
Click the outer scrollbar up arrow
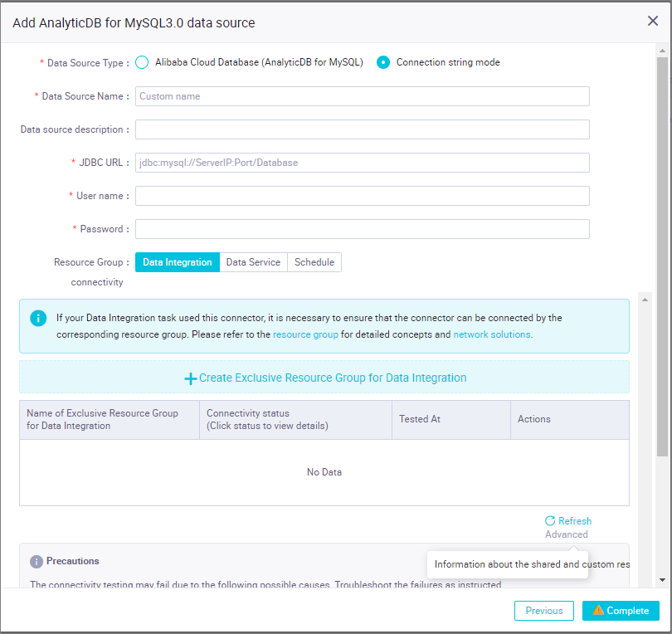[x=662, y=51]
